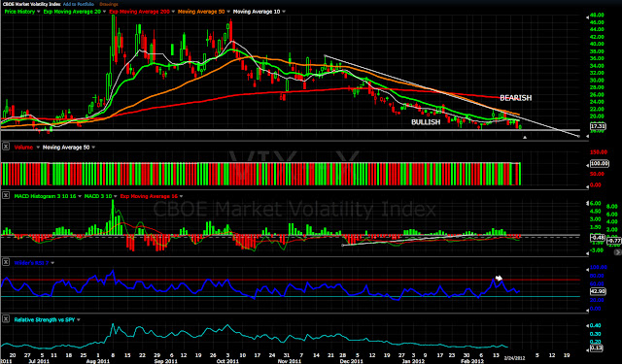This screenshot has height=364, width=622.
Task: Close the Relative Strength vs SPY panel
Action: [6, 318]
